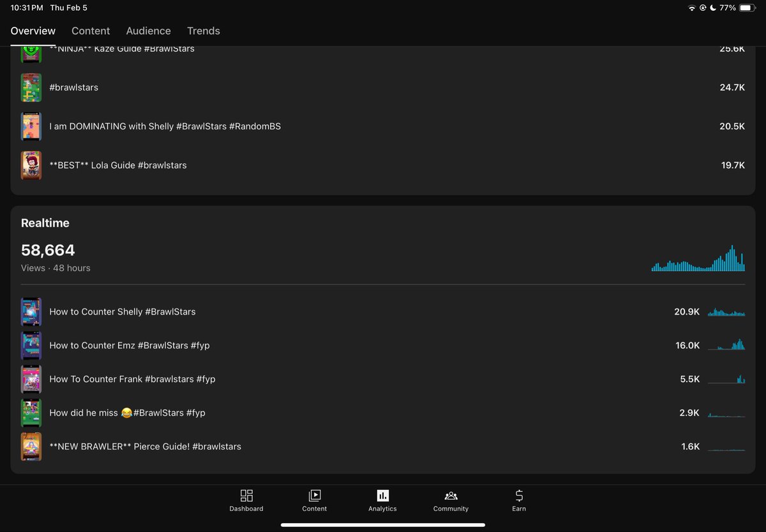Tap the 16.0K value for Counter Emz
766x532 pixels.
[x=687, y=345]
